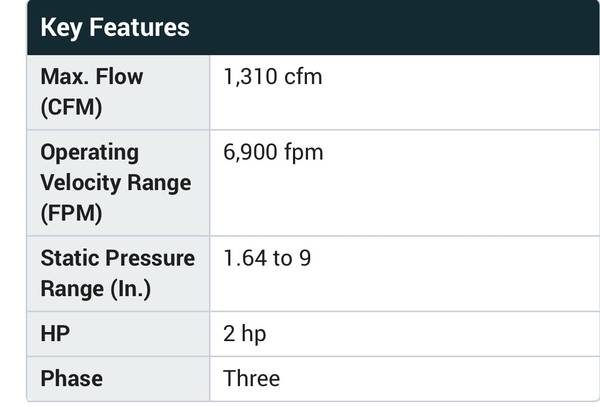Image resolution: width=600 pixels, height=407 pixels.
Task: Click the (FPM) unit text
Action: [71, 214]
